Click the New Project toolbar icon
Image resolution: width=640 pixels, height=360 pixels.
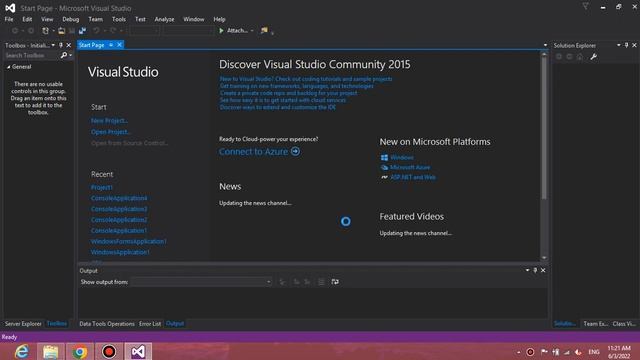pos(45,31)
